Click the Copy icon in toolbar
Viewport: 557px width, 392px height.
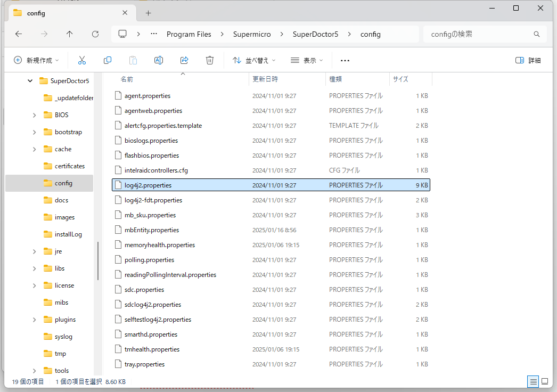tap(107, 60)
